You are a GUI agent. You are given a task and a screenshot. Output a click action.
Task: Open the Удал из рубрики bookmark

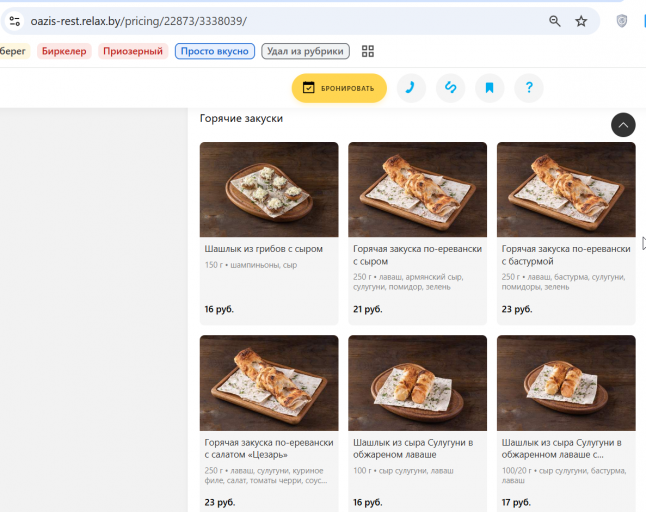click(305, 51)
